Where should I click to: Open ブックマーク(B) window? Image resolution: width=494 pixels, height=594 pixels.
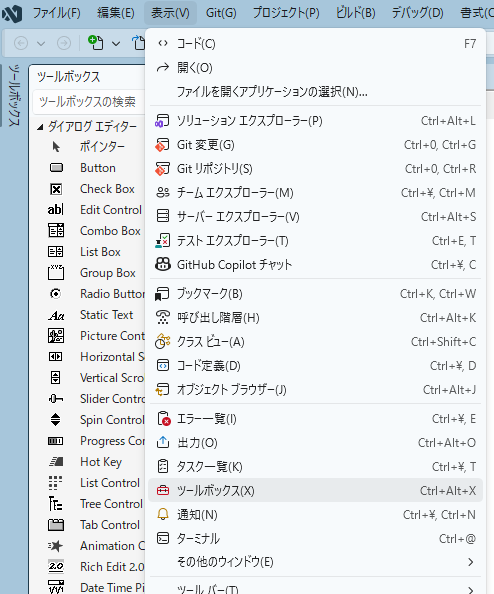pos(316,294)
